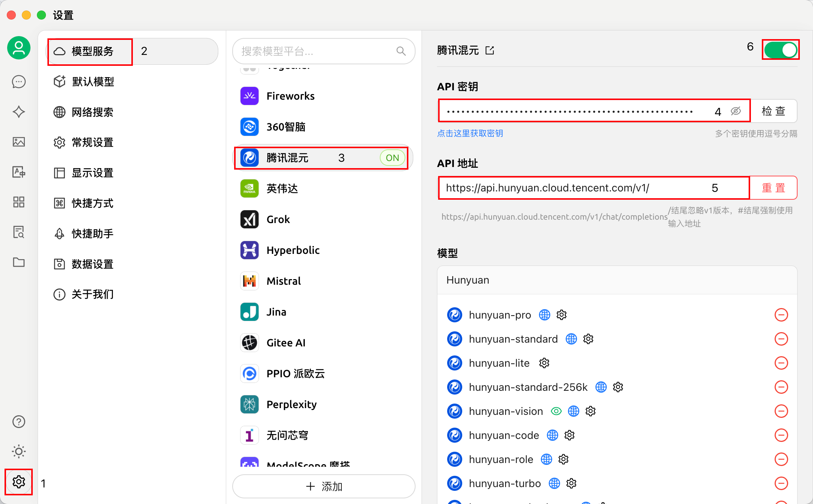Screen dimensions: 813x504
Task: Click the help question mark icon
Action: click(19, 422)
